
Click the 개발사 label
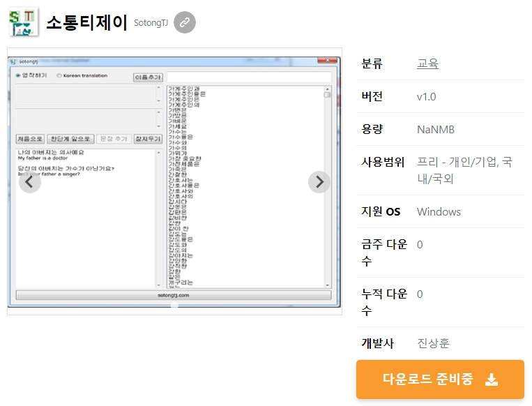[x=378, y=343]
